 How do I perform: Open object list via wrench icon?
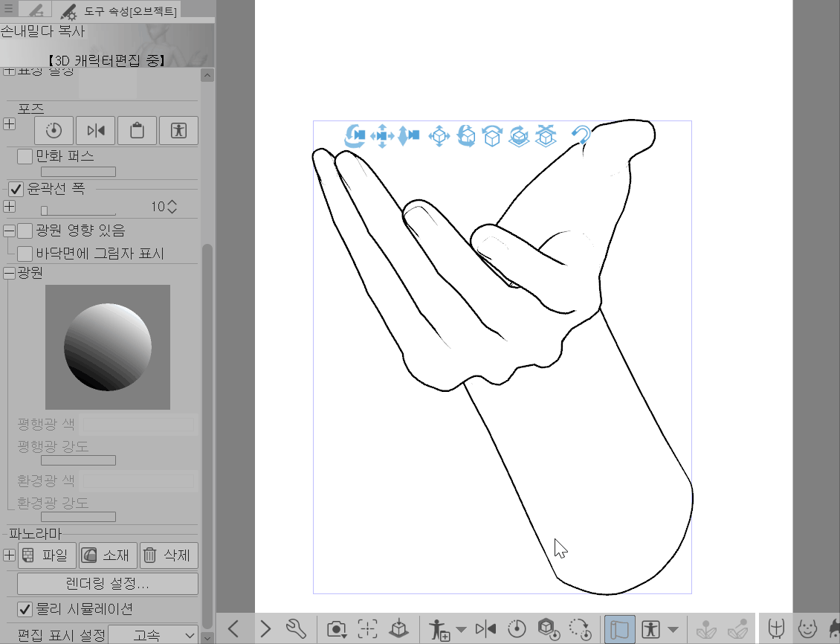(x=295, y=628)
